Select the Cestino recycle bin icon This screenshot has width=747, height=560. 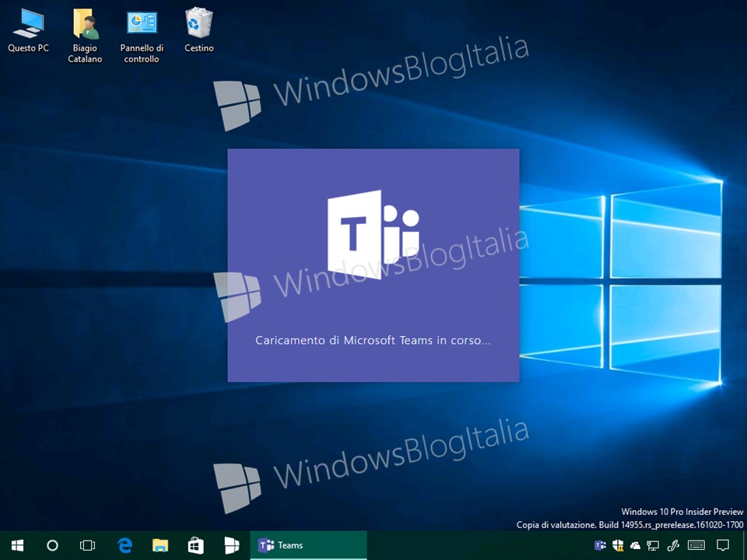(x=199, y=30)
